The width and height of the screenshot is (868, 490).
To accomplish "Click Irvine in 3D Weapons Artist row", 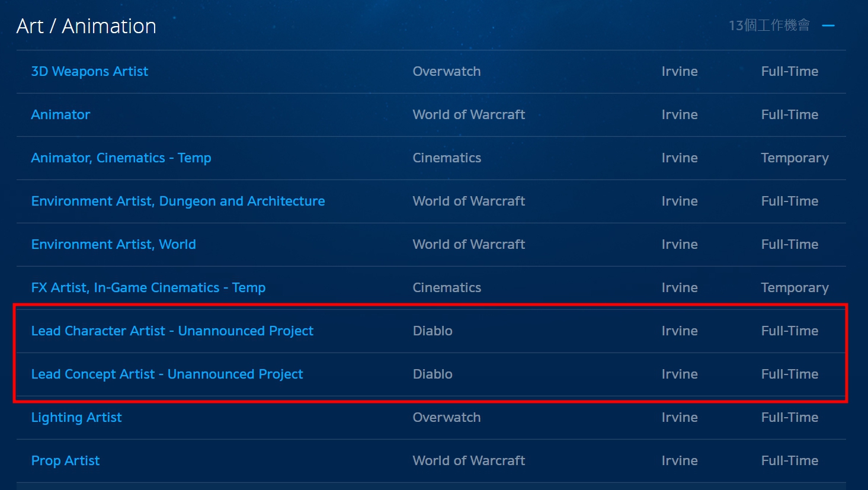I will 680,71.
